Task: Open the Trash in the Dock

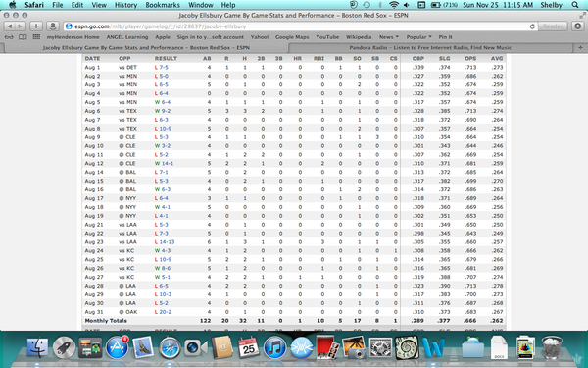Action: click(x=552, y=347)
